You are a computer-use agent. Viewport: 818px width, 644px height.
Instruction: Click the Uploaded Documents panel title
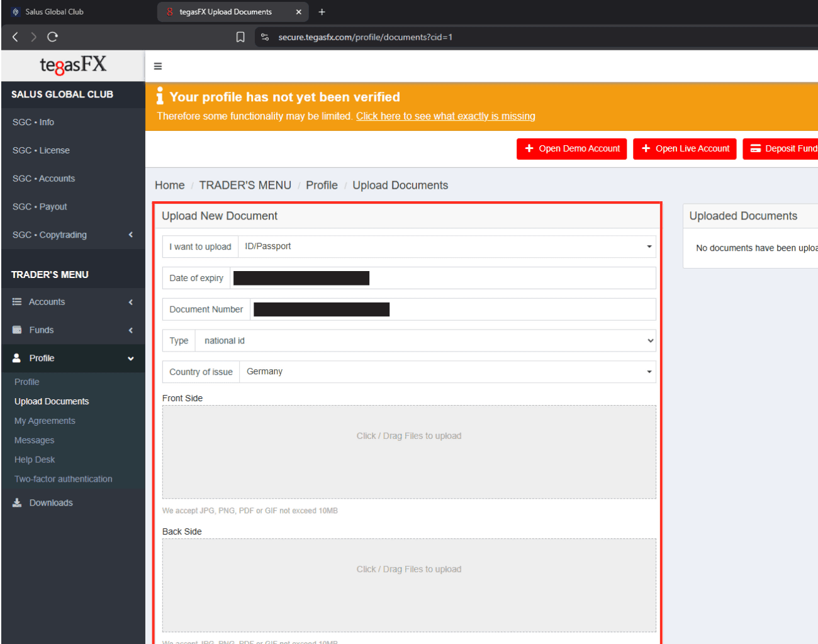click(743, 216)
